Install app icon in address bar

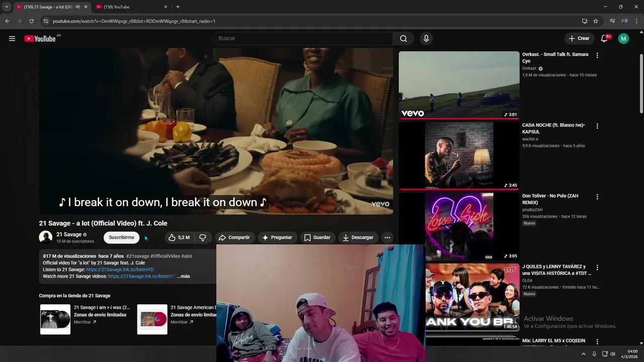coord(585,21)
